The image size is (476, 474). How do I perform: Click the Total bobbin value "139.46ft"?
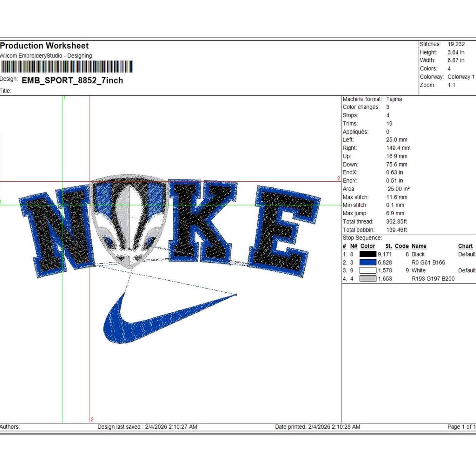(x=396, y=230)
